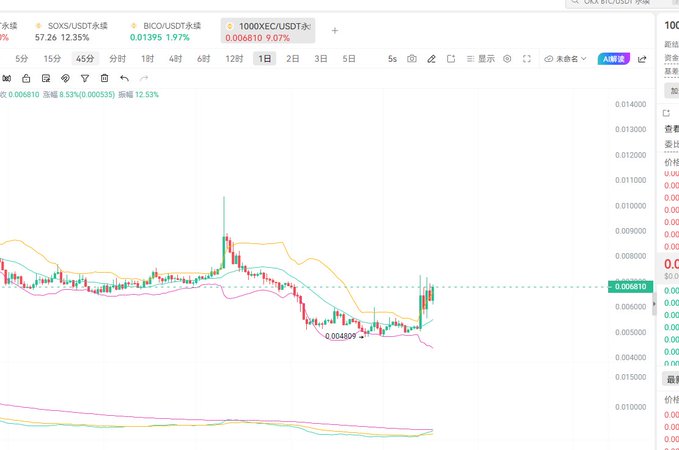This screenshot has height=450, width=679.
Task: Switch to the 5日 timeframe
Action: [x=349, y=59]
